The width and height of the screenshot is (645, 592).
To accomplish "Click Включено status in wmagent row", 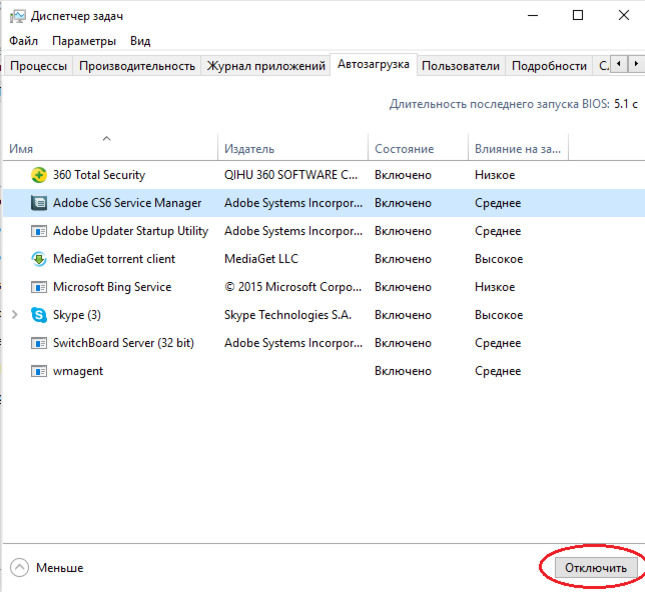I will point(403,371).
